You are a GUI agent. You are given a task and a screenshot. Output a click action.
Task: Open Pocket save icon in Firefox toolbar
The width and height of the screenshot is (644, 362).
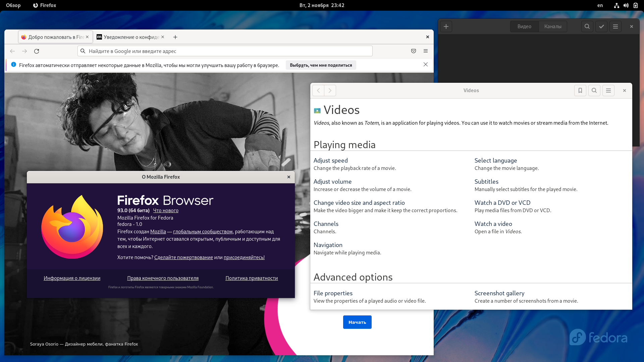pos(414,51)
